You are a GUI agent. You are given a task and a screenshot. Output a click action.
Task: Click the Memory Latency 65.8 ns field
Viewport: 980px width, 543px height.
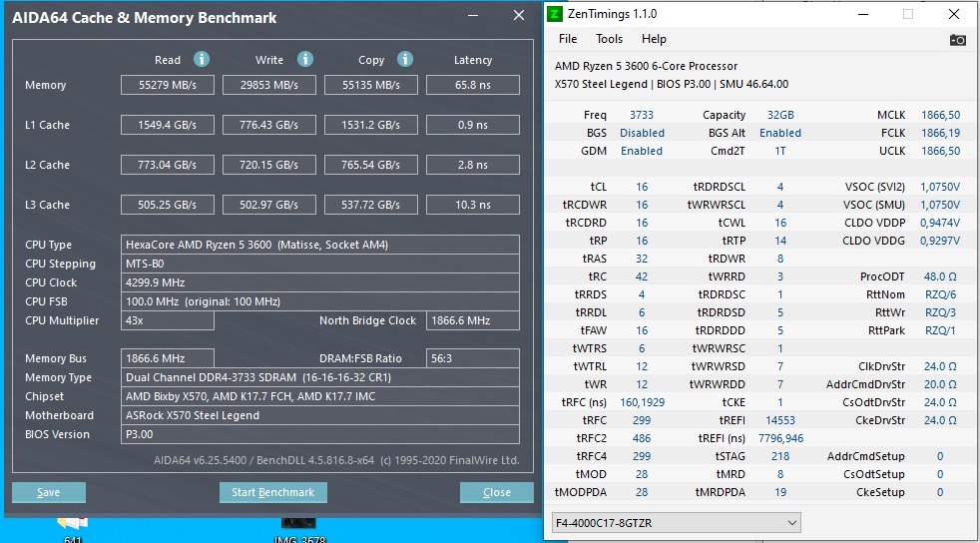point(473,85)
